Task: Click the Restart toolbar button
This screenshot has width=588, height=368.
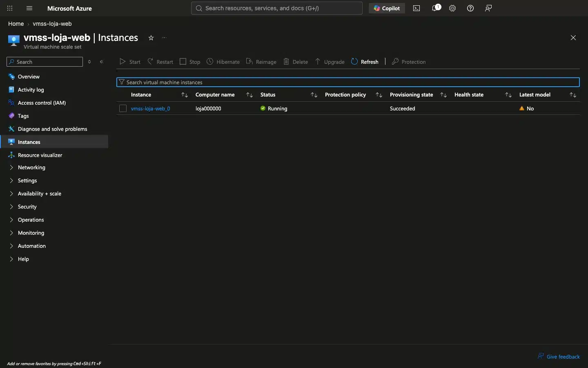Action: click(x=160, y=62)
